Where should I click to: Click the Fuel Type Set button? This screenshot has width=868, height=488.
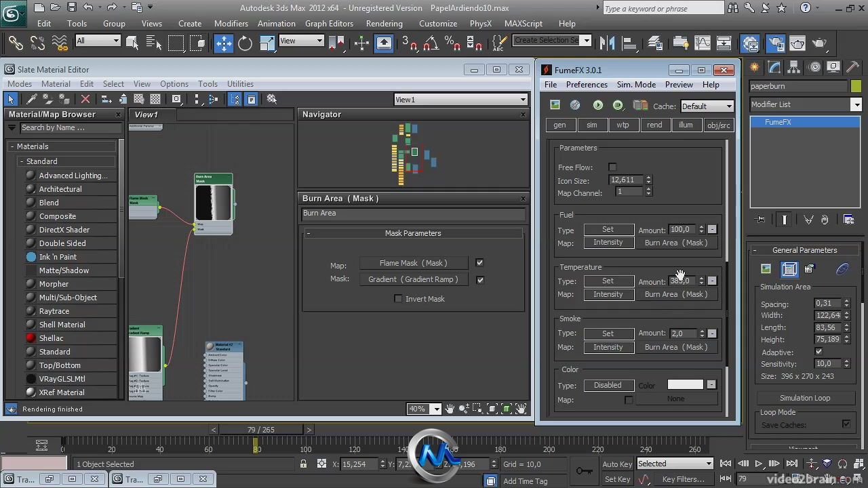pyautogui.click(x=608, y=229)
